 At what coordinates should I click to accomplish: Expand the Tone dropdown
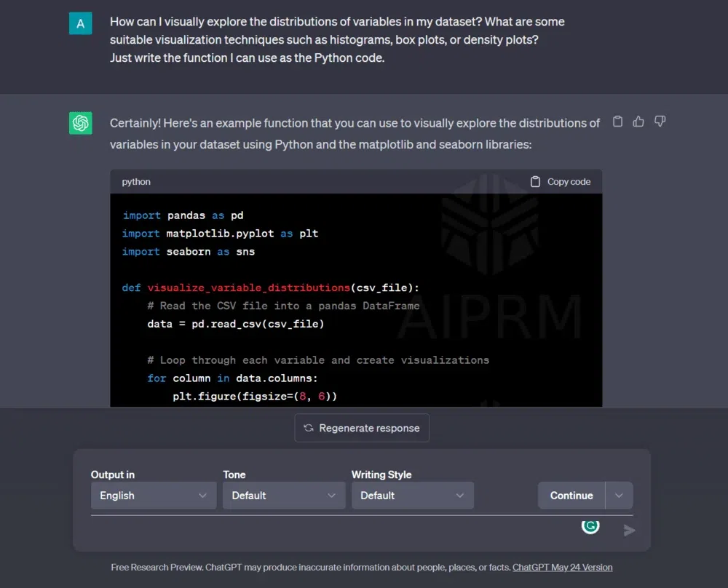coord(283,496)
